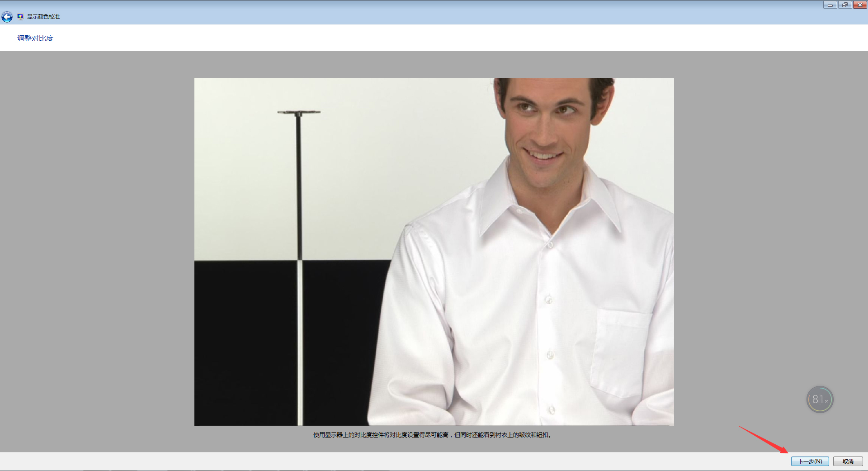The height and width of the screenshot is (471, 868).
Task: Click the 取消 button
Action: click(848, 461)
